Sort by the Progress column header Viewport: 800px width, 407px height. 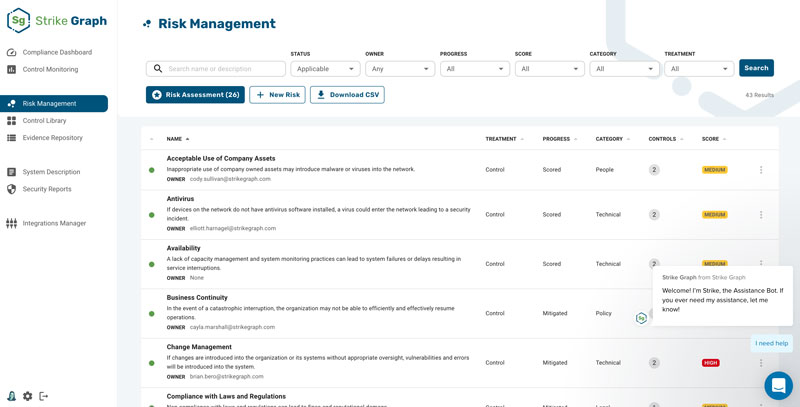coord(560,139)
